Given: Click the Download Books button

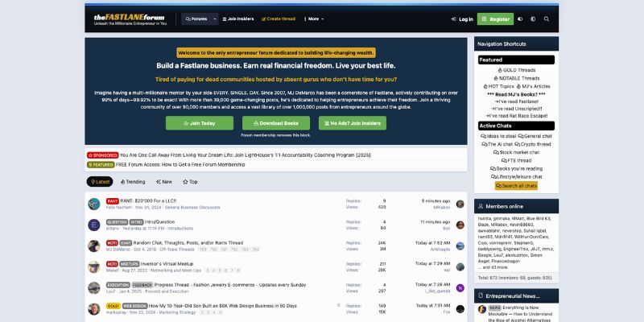Looking at the screenshot, I should [276, 123].
